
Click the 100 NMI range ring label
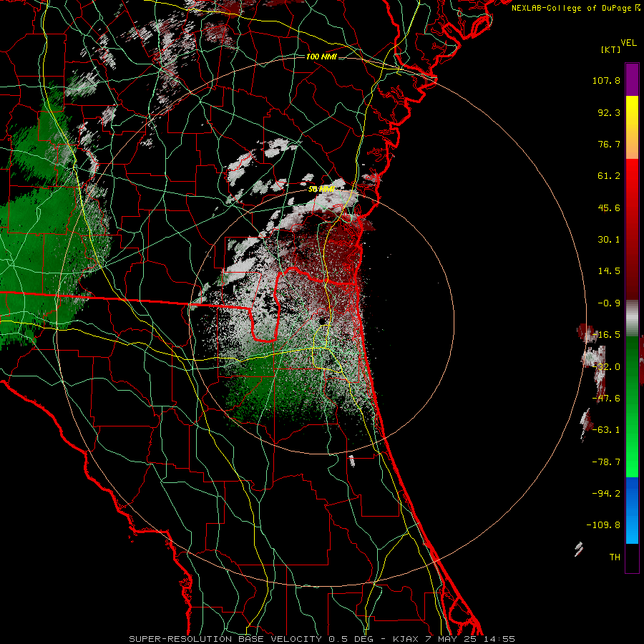pyautogui.click(x=321, y=57)
